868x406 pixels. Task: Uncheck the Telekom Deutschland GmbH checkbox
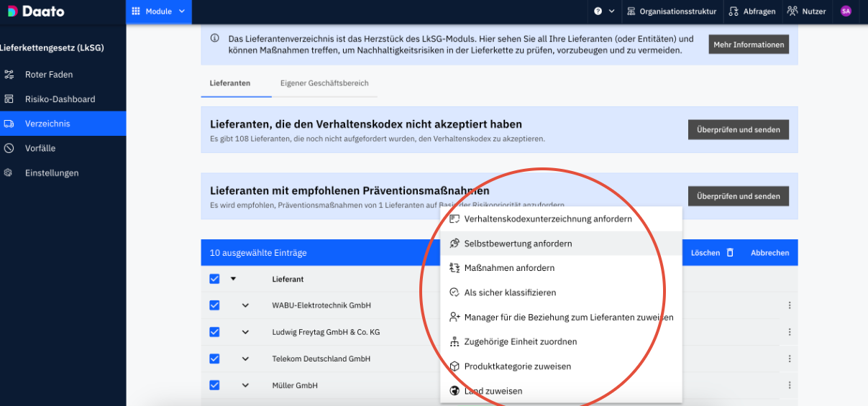tap(214, 359)
